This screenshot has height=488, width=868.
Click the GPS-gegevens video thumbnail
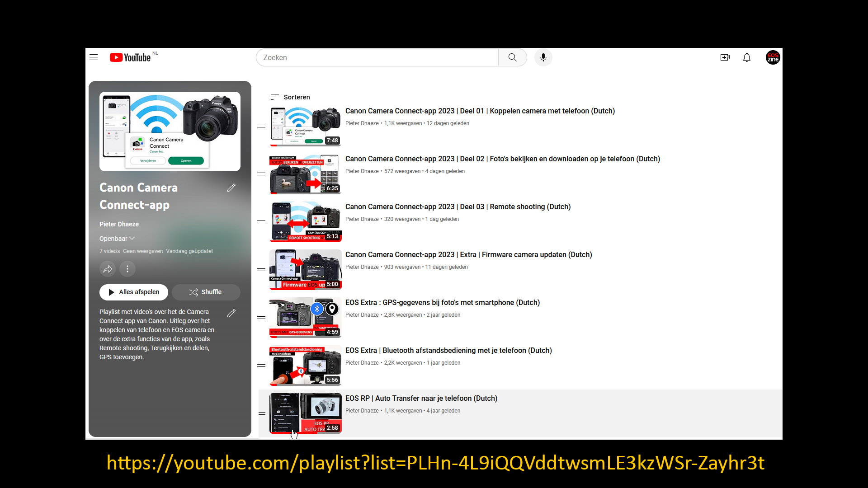coord(305,318)
